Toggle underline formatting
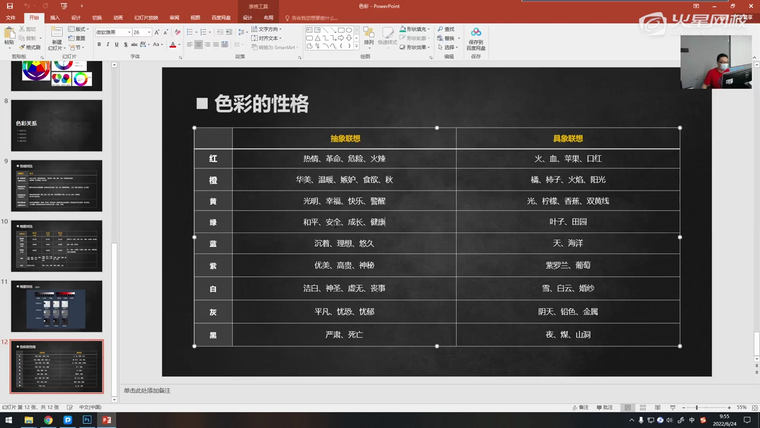Viewport: 760px width, 428px height. (x=117, y=45)
